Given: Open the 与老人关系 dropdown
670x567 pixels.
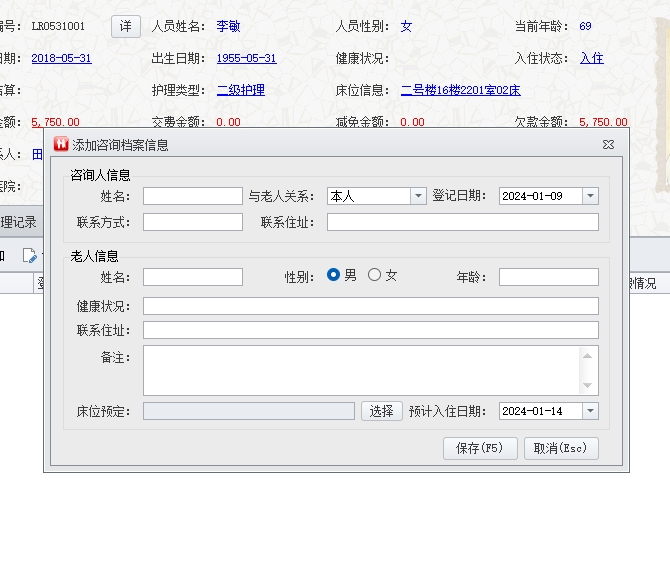Looking at the screenshot, I should tap(418, 196).
